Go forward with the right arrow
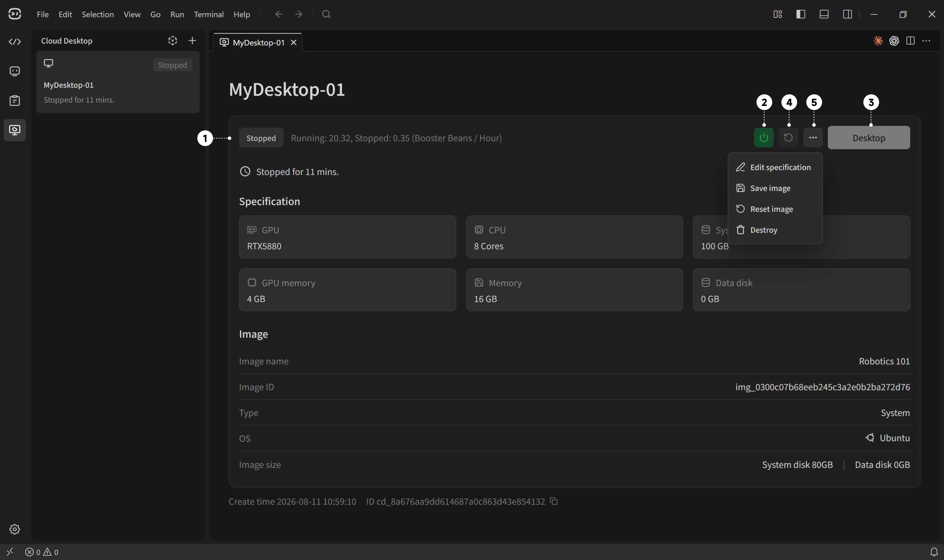 tap(299, 14)
